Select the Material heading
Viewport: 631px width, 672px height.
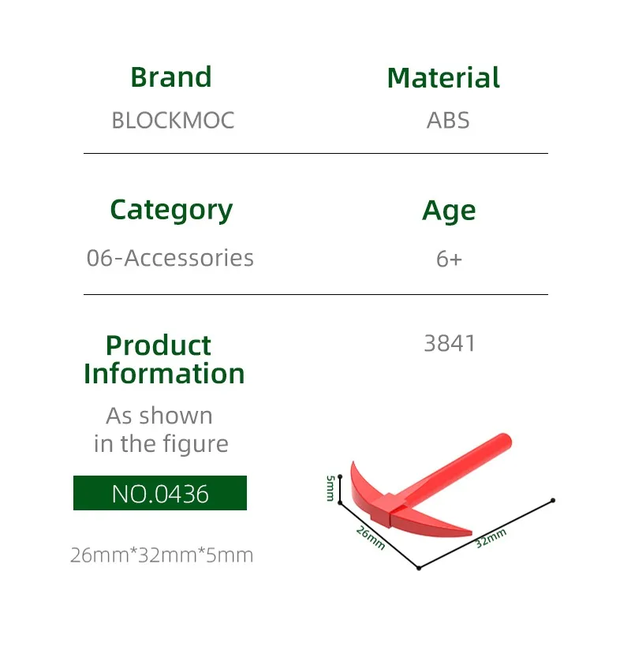(443, 78)
